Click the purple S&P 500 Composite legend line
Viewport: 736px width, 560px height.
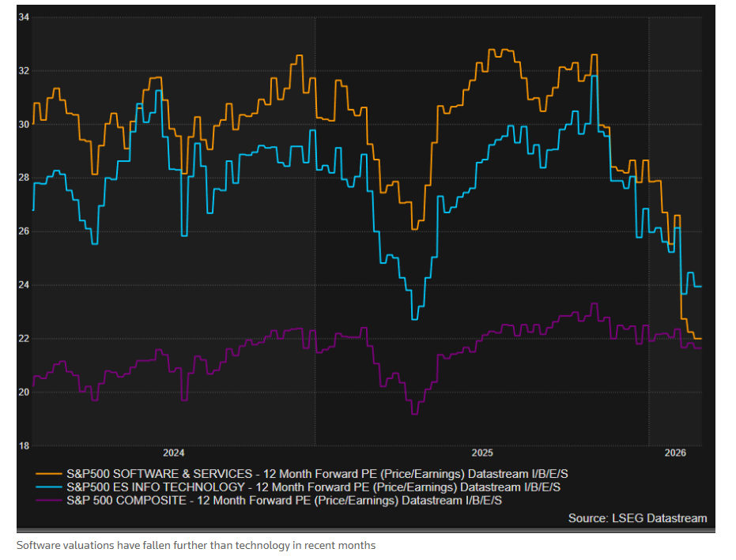(49, 501)
